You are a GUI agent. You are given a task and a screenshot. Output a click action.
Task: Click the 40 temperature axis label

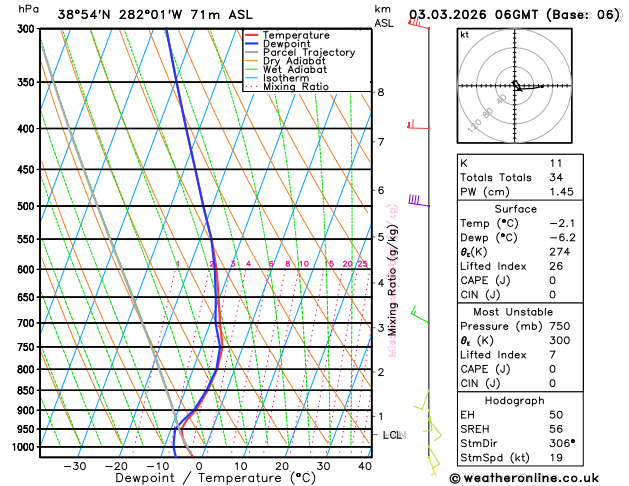tap(365, 466)
